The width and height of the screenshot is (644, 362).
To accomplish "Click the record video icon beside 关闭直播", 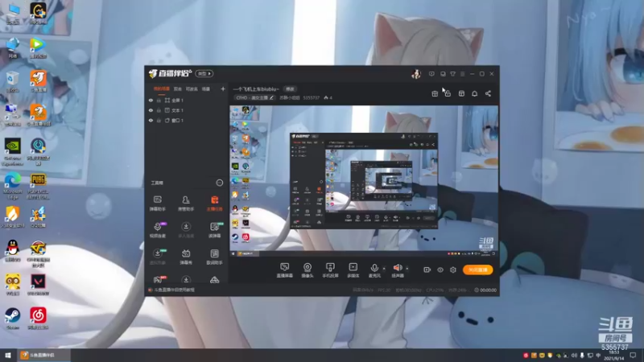I will [x=427, y=269].
